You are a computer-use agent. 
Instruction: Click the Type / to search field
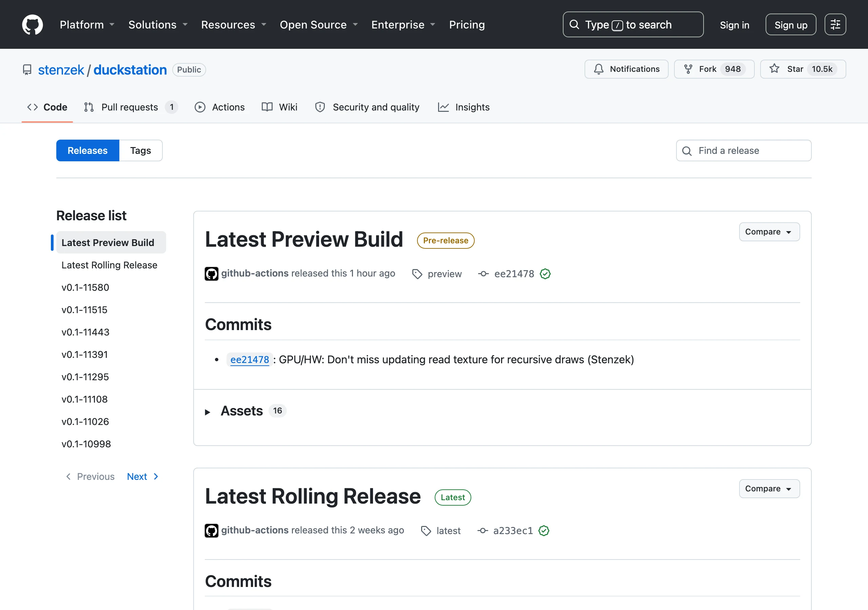point(633,24)
